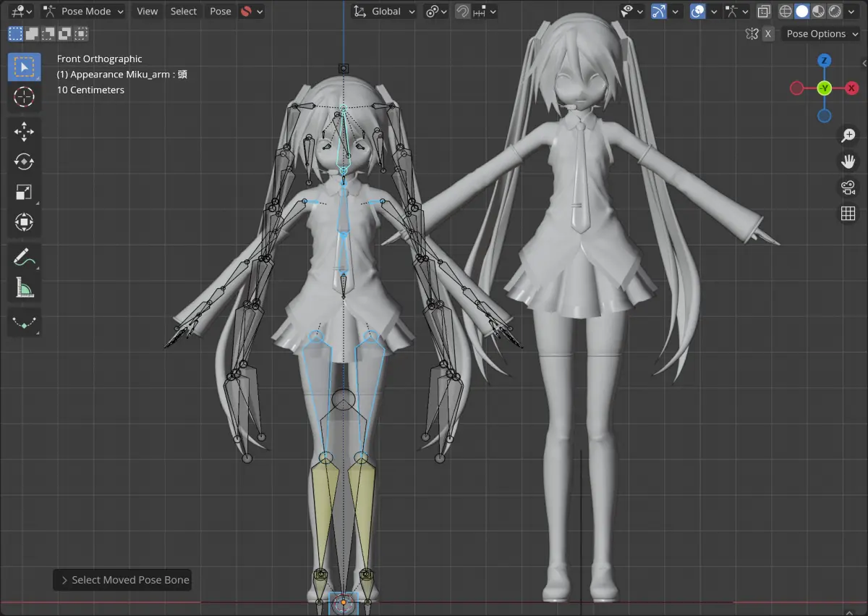Click the red X axis gizmo ball

(851, 88)
